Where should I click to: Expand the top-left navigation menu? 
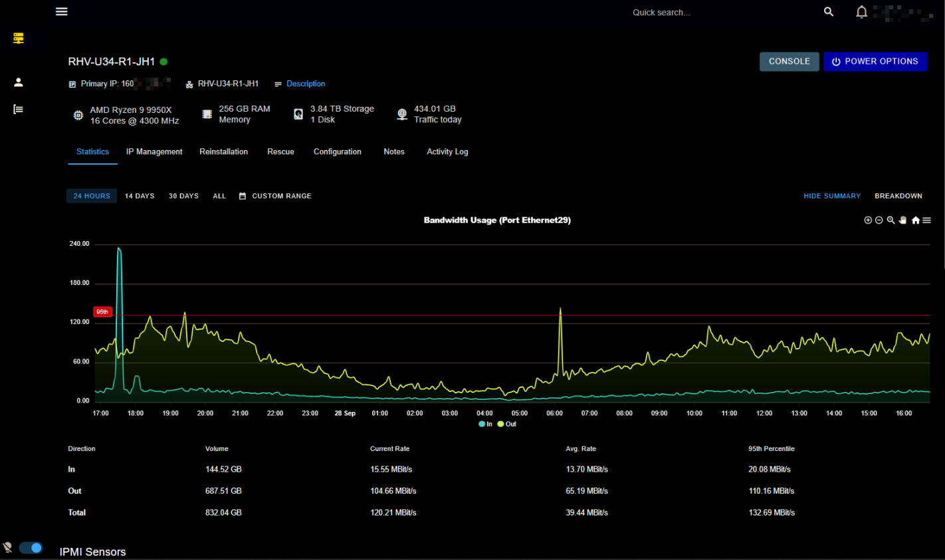click(61, 11)
